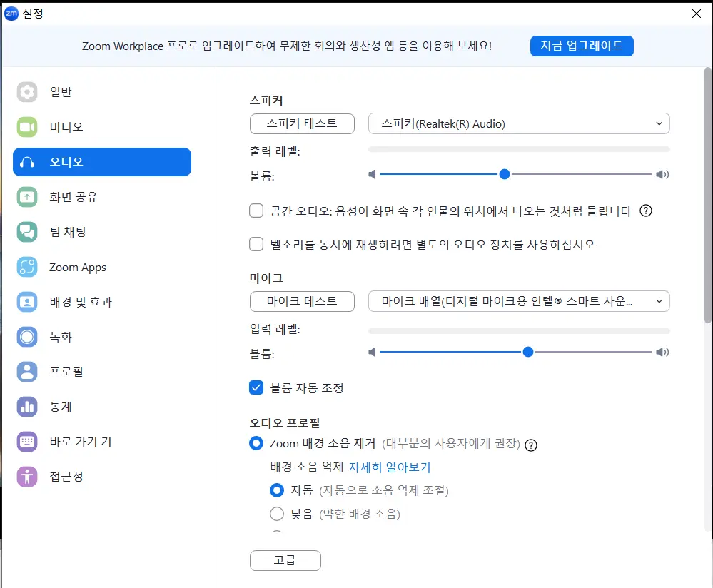Open the 일반 settings section
This screenshot has width=713, height=588.
tap(61, 91)
